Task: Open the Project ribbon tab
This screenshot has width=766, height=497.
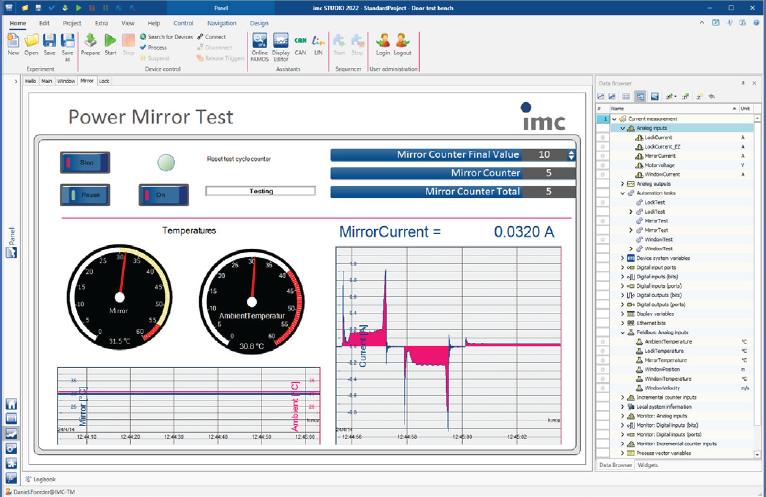Action: tap(72, 23)
